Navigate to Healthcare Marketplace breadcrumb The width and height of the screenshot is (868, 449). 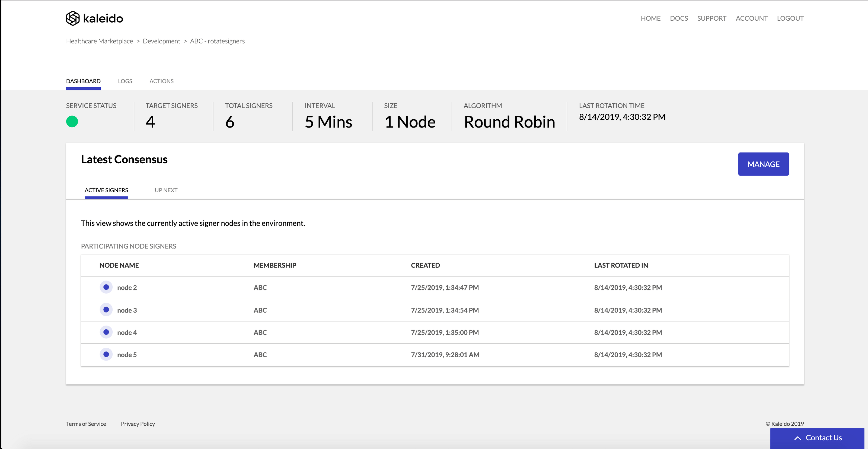pyautogui.click(x=99, y=41)
